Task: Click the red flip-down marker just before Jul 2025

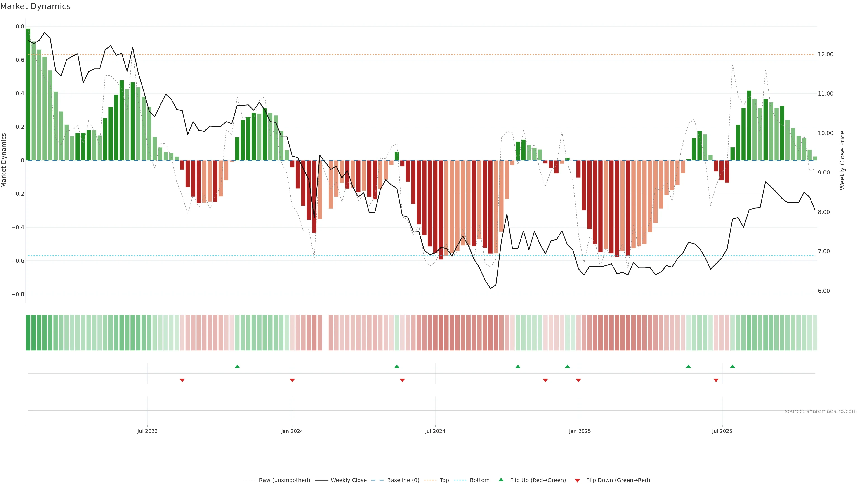Action: [x=716, y=380]
